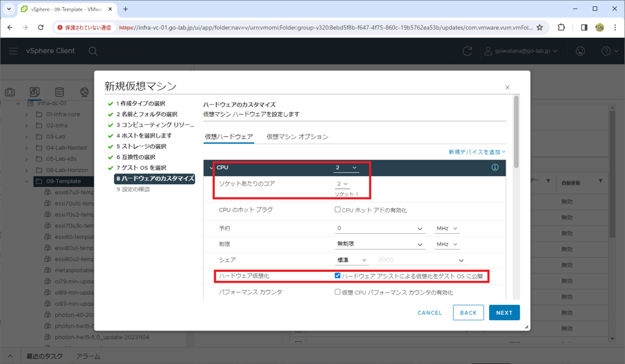Screen dimensions: 625x364
Task: Open the browser extensions puzzle icon
Action: tap(561, 27)
